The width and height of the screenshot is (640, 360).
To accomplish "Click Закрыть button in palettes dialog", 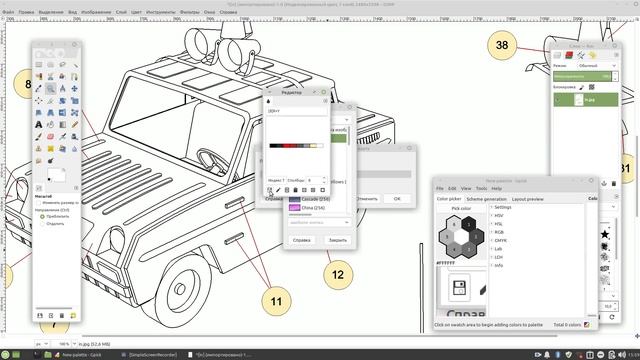I will [338, 240].
